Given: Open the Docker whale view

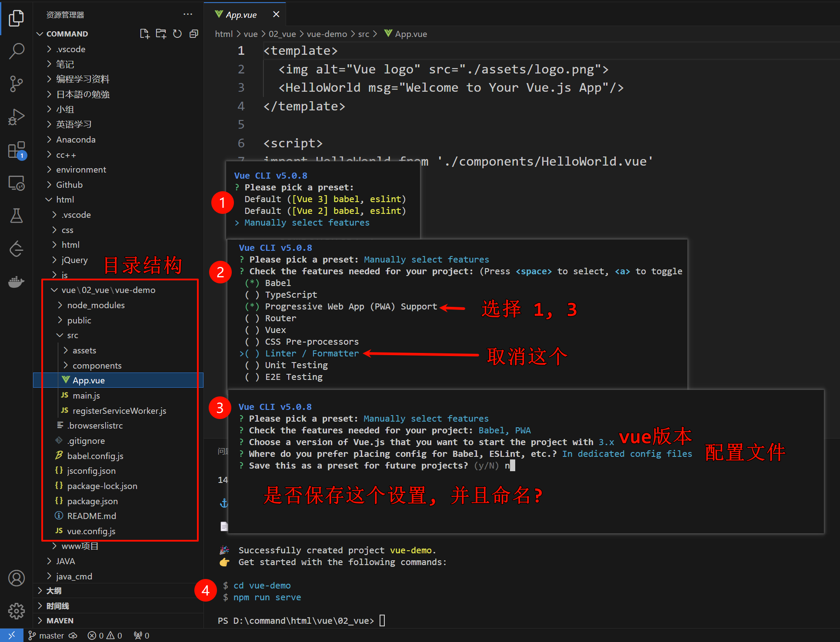Looking at the screenshot, I should 16,282.
